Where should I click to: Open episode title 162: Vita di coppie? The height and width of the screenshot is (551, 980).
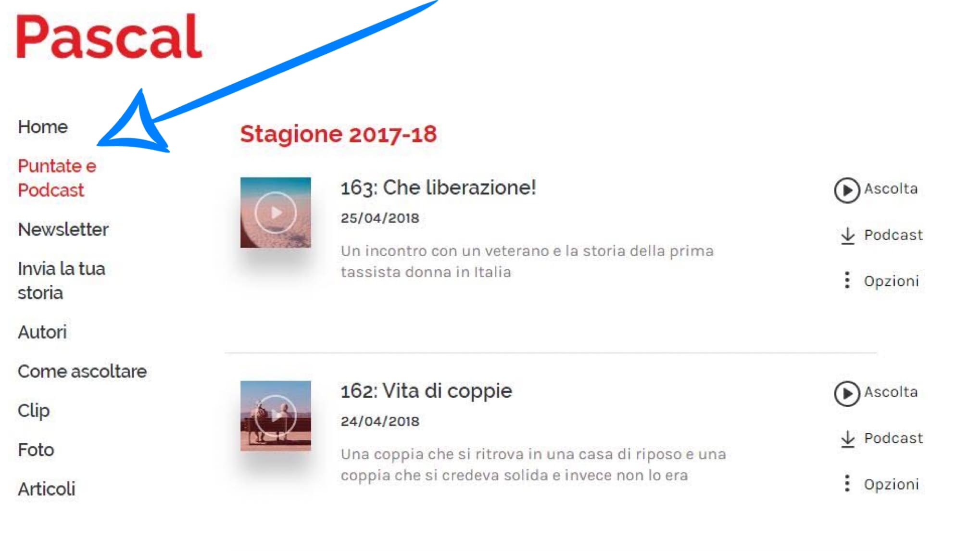[x=427, y=391]
